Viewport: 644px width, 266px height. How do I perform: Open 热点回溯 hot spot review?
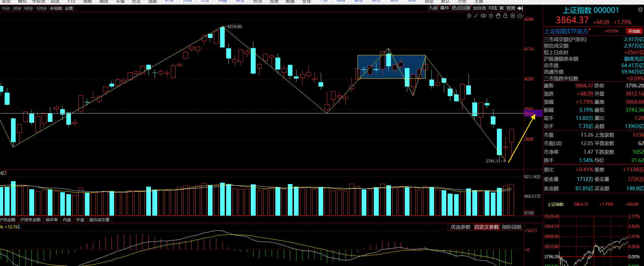coord(461,8)
